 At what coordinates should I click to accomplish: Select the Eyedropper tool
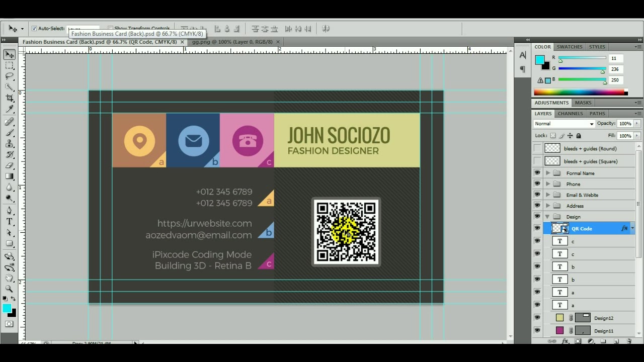tap(10, 109)
